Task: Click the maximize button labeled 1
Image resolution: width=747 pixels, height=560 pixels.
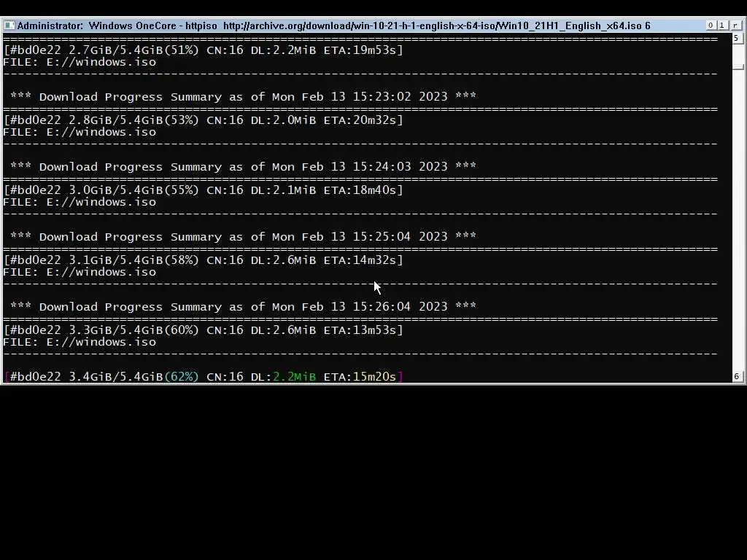Action: pyautogui.click(x=721, y=26)
